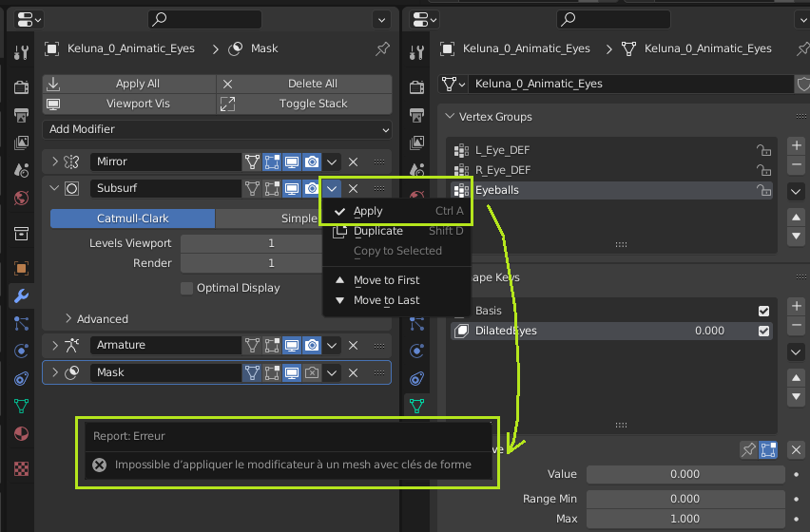
Task: Choose Apply from modifier menu
Action: pyautogui.click(x=396, y=211)
